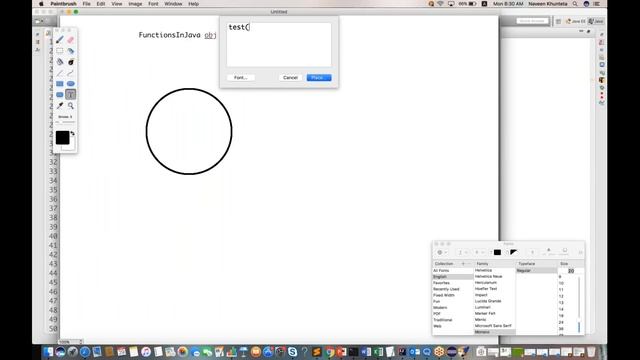Click the document color swatch in Fonts panel
This screenshot has width=640, height=360.
[x=513, y=252]
